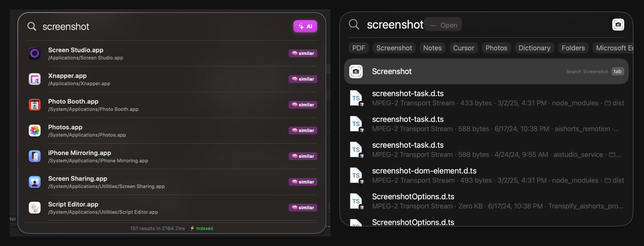Image resolution: width=644 pixels, height=246 pixels.
Task: Click the magnifying glass icon in left search bar
Action: point(31,26)
